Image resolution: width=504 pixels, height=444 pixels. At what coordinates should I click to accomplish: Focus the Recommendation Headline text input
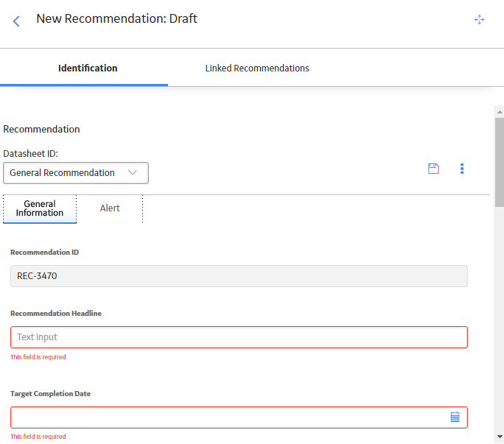pos(239,337)
